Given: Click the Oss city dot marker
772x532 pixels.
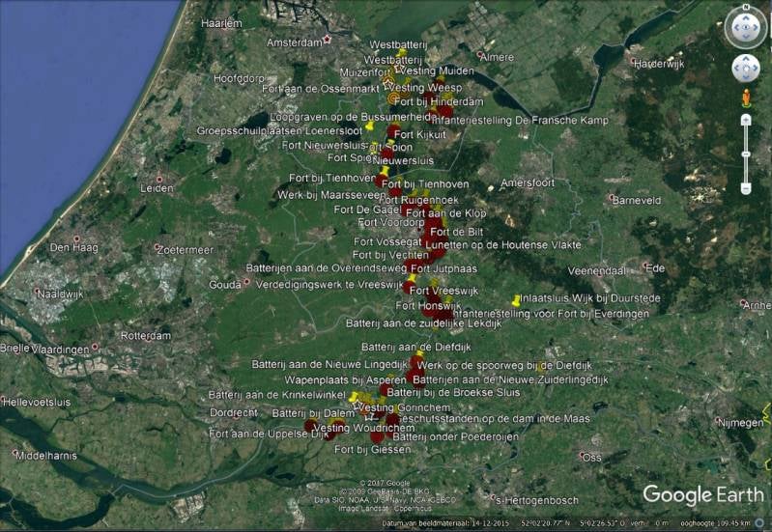Looking at the screenshot, I should [x=583, y=455].
